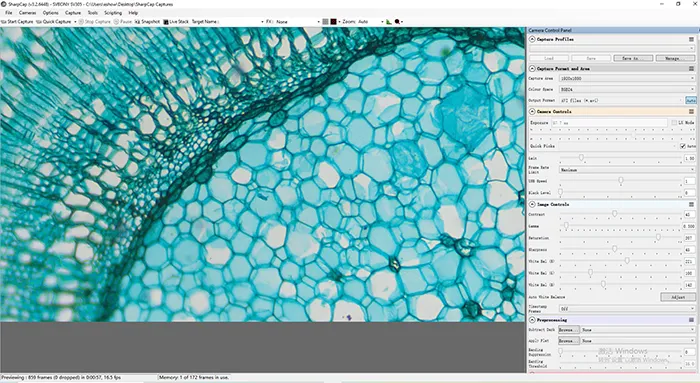
Task: Open the Scripting menu
Action: point(113,13)
